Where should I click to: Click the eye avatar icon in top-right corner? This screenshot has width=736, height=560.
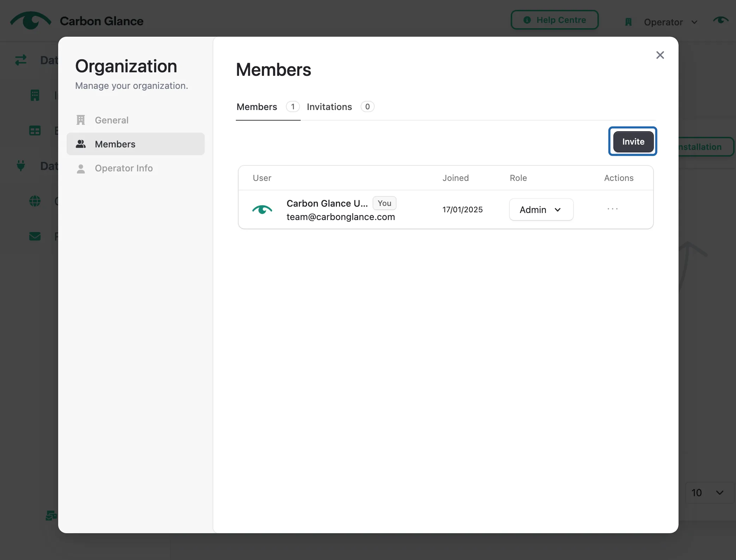coord(720,20)
